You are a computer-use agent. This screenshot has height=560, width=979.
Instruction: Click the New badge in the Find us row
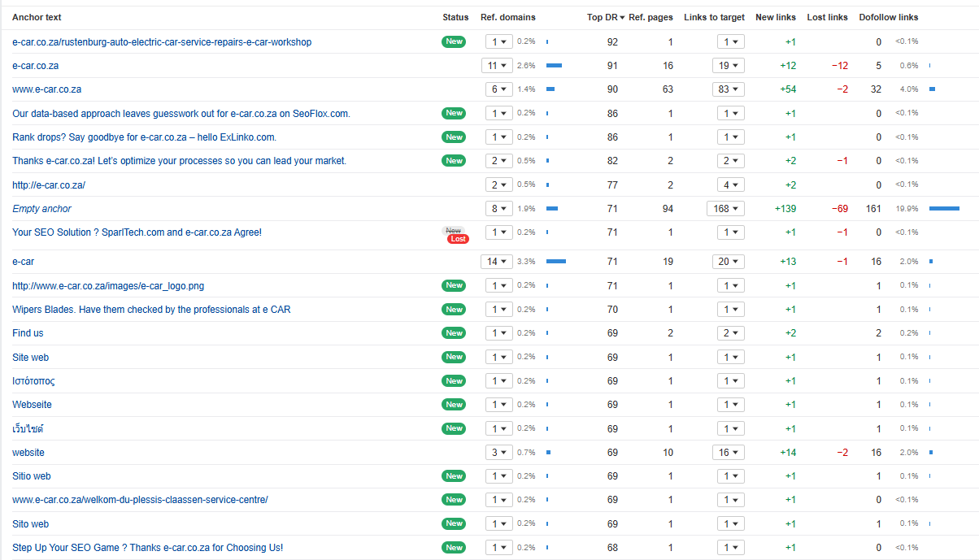(454, 333)
